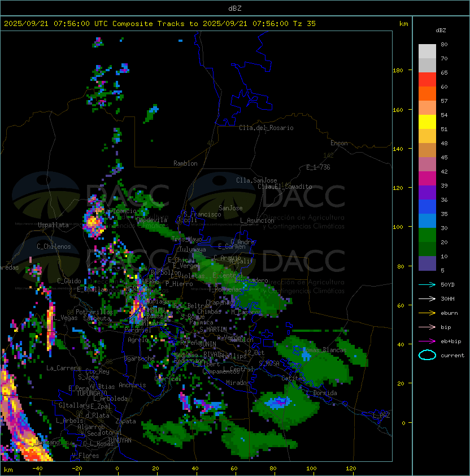Click 180 on the vertical km axis

(398, 71)
